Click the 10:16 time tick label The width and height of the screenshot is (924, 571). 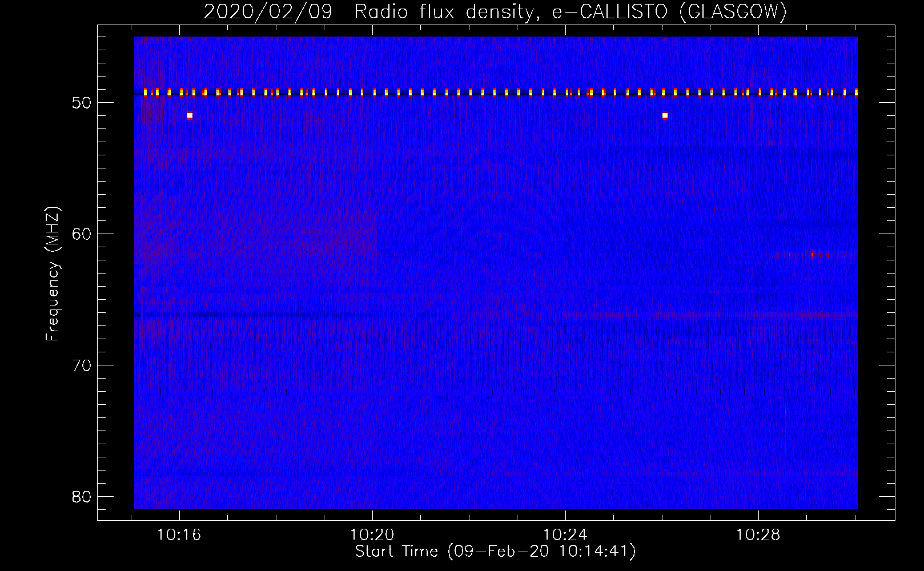[x=179, y=535]
